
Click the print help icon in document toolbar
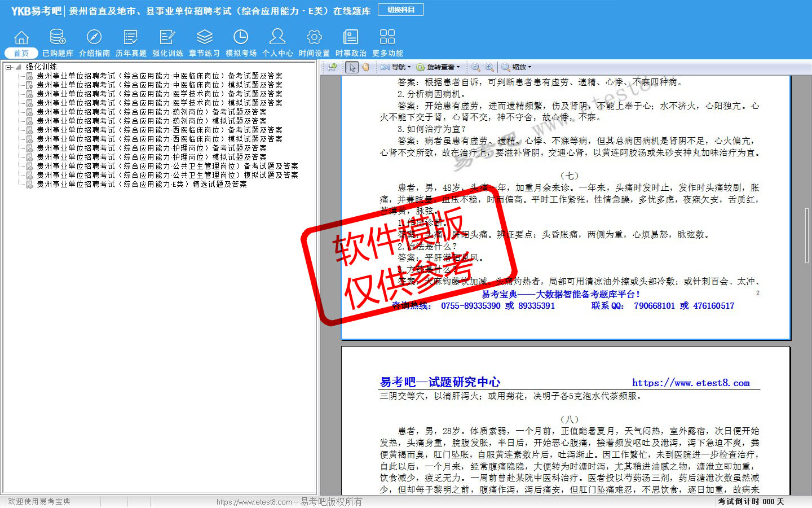[332, 67]
